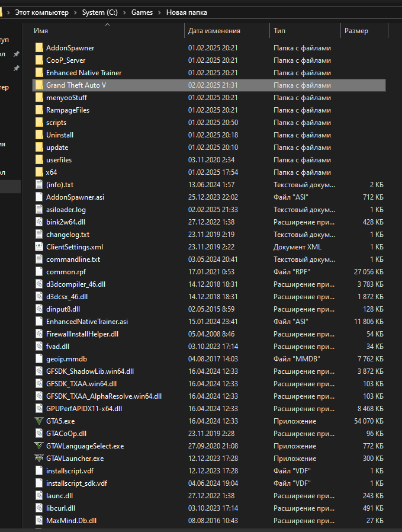Select the dinput8.dll file icon
402x532 pixels.
39,309
